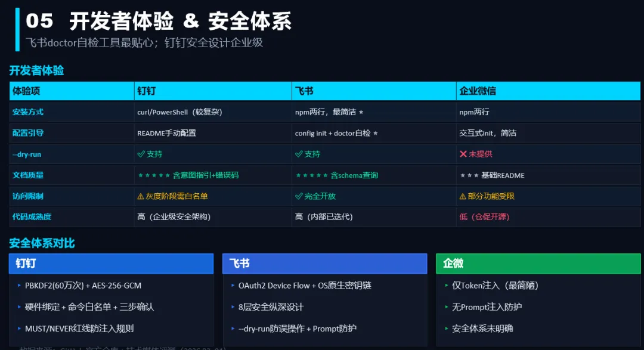This screenshot has width=644, height=350.
Task: Click the 未提供 text
Action: tap(481, 154)
